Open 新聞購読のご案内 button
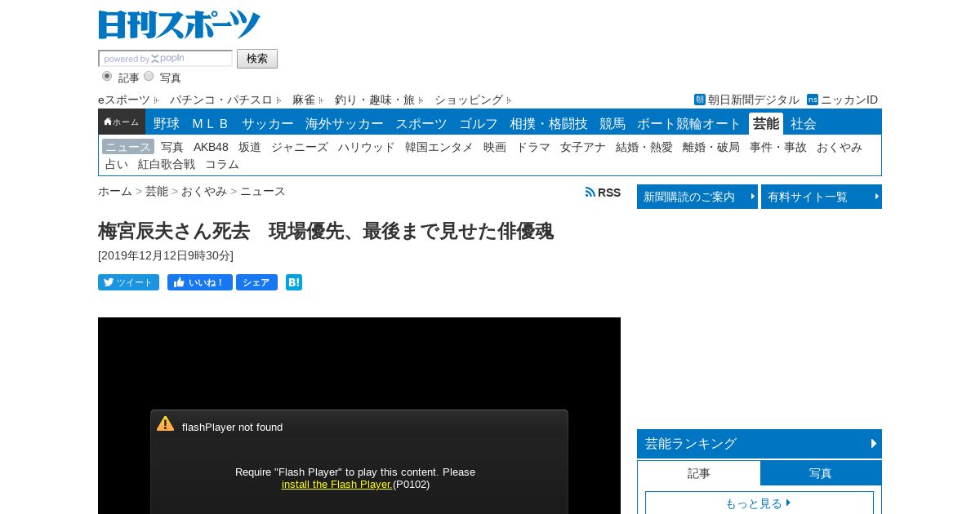The image size is (980, 514). [x=697, y=197]
